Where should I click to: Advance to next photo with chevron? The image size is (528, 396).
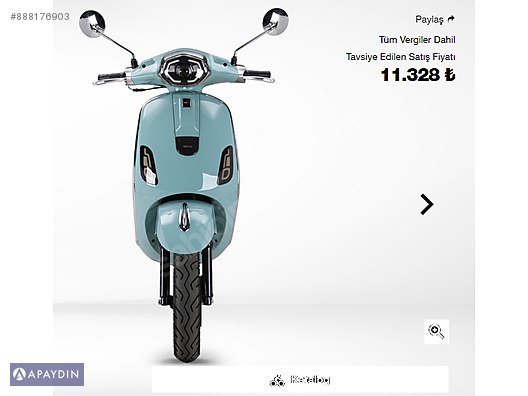tap(427, 204)
